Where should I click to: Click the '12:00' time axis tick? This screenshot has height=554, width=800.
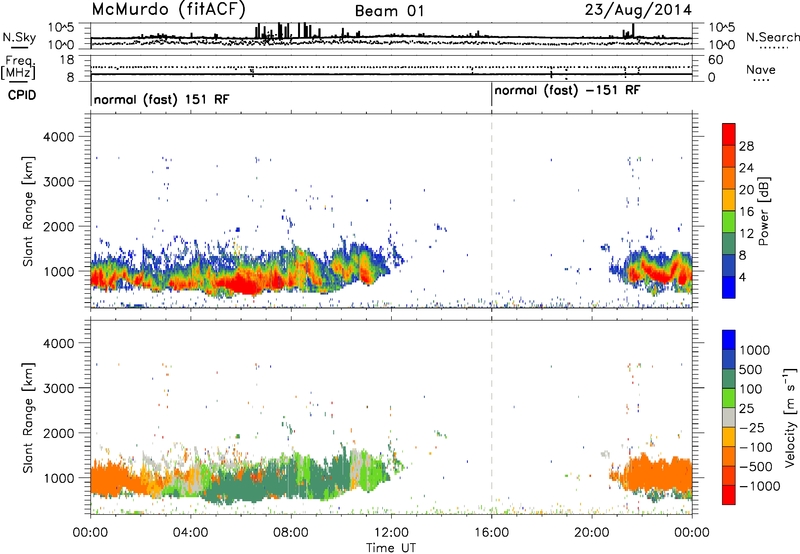click(x=391, y=533)
